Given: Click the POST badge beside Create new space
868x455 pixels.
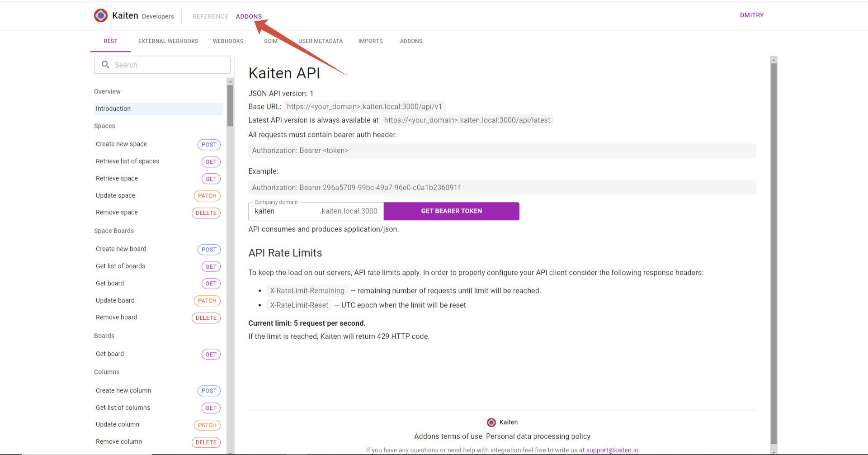Looking at the screenshot, I should coord(209,144).
